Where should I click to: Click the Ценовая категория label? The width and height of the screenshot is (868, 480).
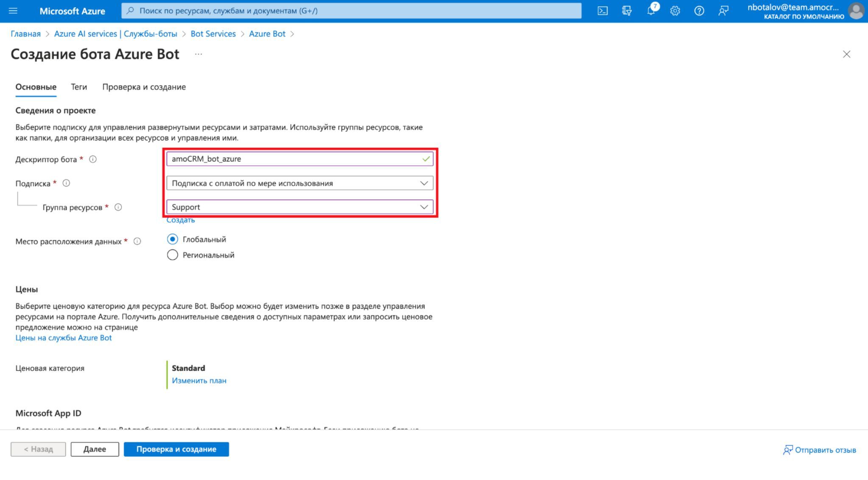pos(50,368)
